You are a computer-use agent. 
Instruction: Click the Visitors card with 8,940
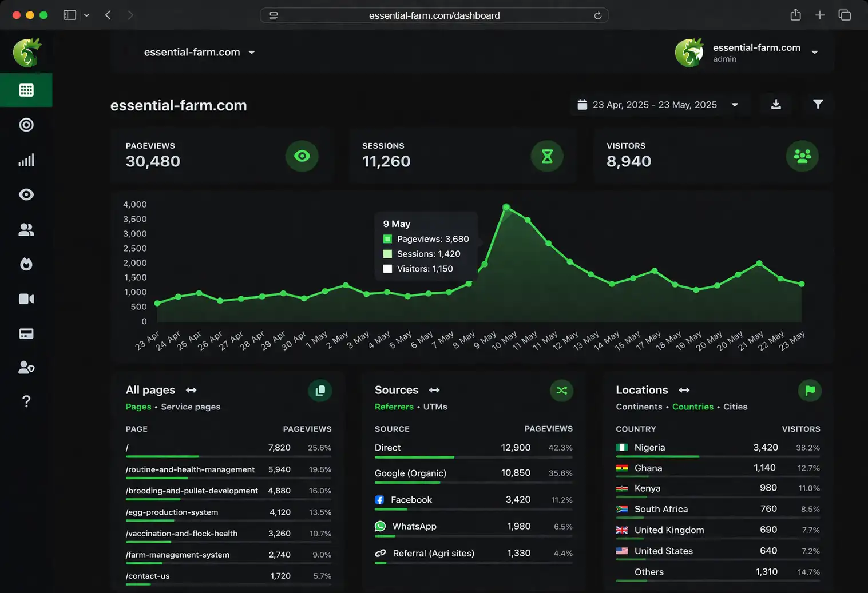tap(713, 156)
